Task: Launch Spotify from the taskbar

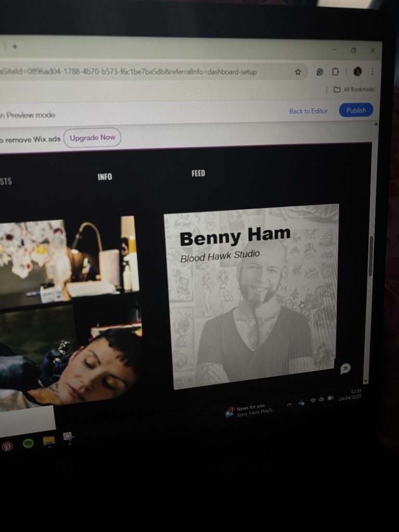Action: tap(28, 443)
